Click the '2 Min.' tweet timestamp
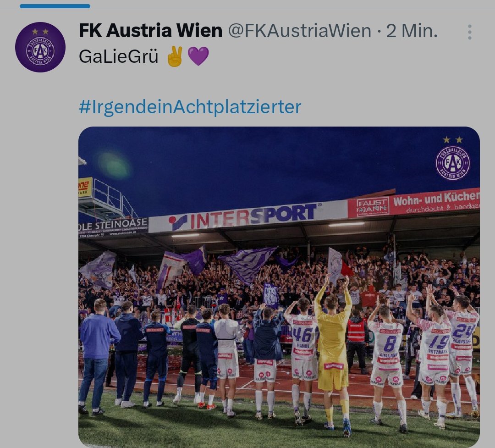The image size is (495, 448). click(412, 31)
